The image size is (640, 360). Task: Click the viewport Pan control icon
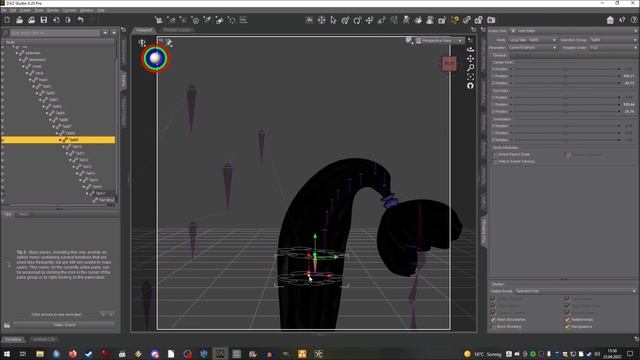click(470, 58)
